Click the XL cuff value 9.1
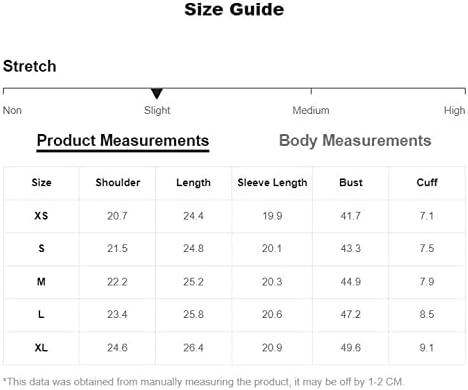This screenshot has width=468, height=390. pyautogui.click(x=426, y=348)
